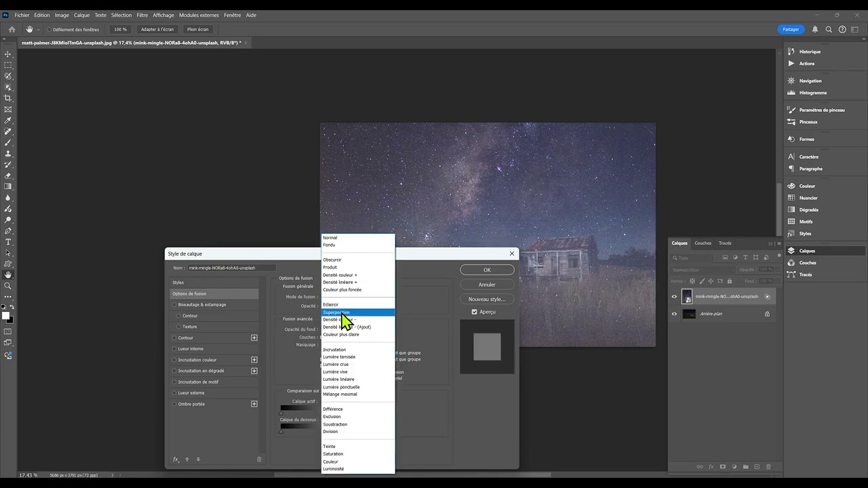Screen dimensions: 868x488
Task: Choose Lumière tamisée in the blend mode list
Action: (357, 357)
